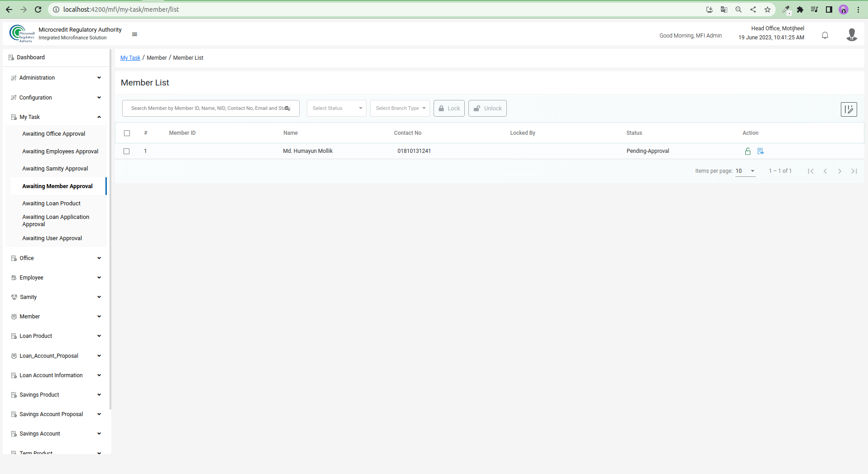
Task: Click the install app icon in address bar
Action: tap(710, 9)
